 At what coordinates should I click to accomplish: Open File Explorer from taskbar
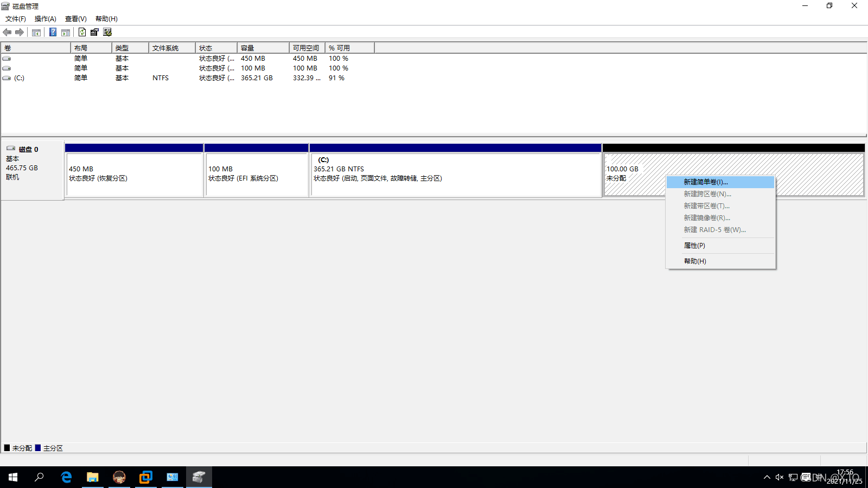[93, 477]
